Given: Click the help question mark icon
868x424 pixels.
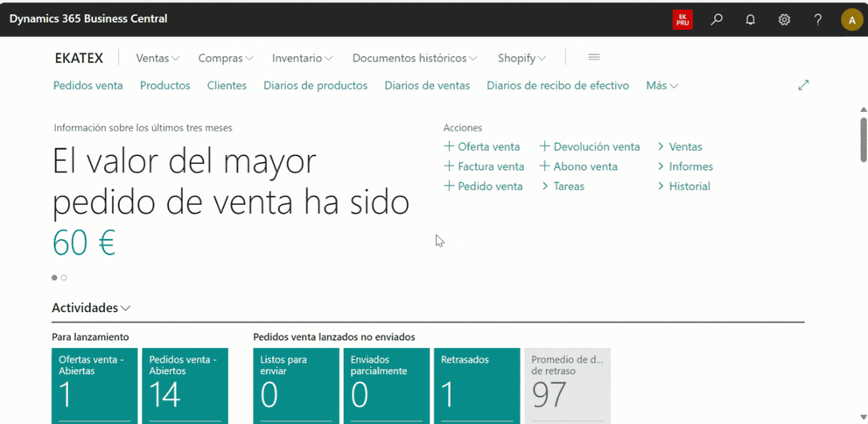Looking at the screenshot, I should click(x=817, y=19).
